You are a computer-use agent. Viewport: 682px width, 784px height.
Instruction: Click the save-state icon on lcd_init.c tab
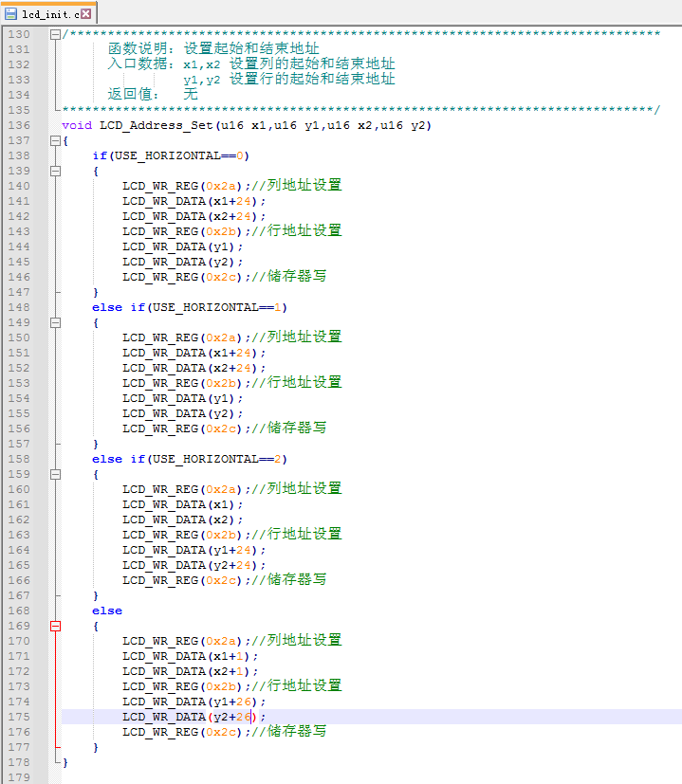point(10,13)
